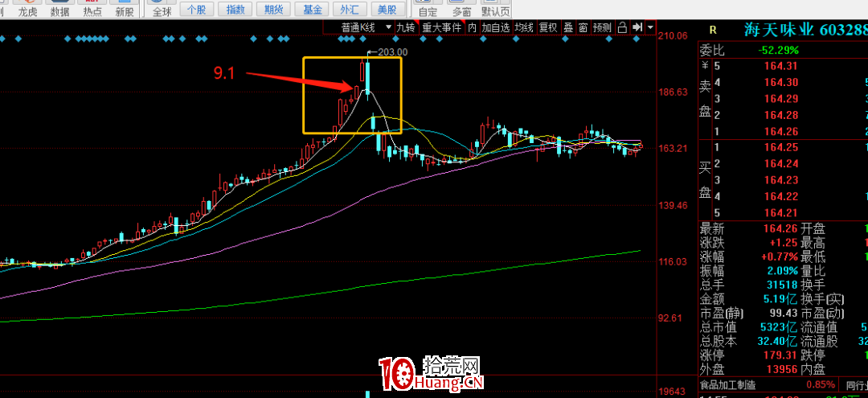Click the 涨跌 value +1.25
The height and width of the screenshot is (398, 868).
tap(784, 243)
